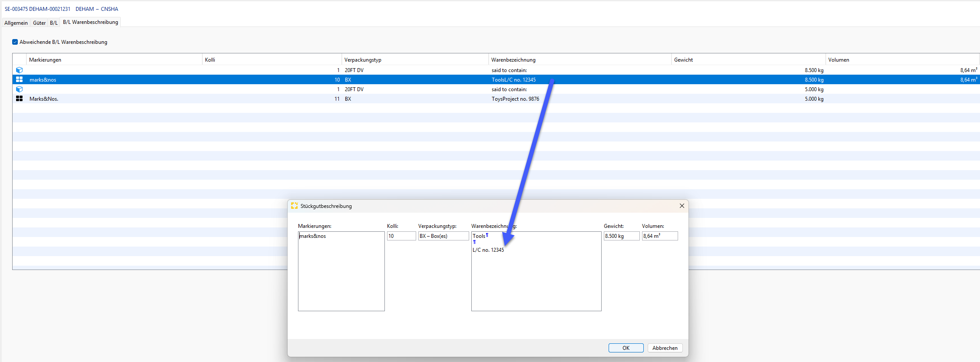Screen dimensions: 980x362
Task: Click the package grid icon beside marks&nos
Action: click(x=19, y=80)
